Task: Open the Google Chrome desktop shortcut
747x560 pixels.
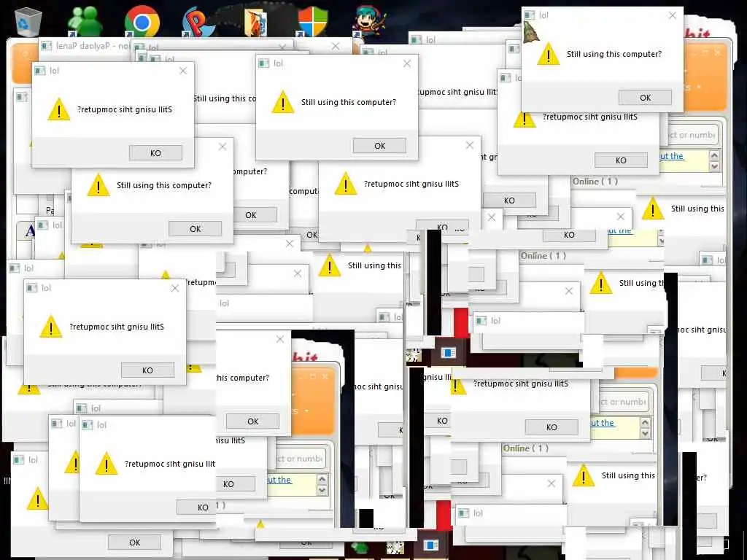Action: point(142,21)
